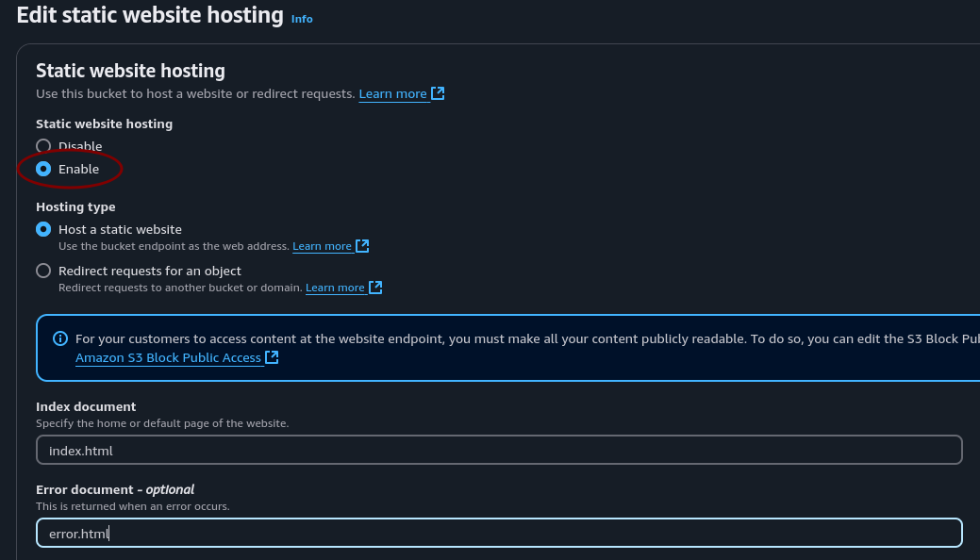Click the external link icon under Redirect requests

click(x=375, y=288)
